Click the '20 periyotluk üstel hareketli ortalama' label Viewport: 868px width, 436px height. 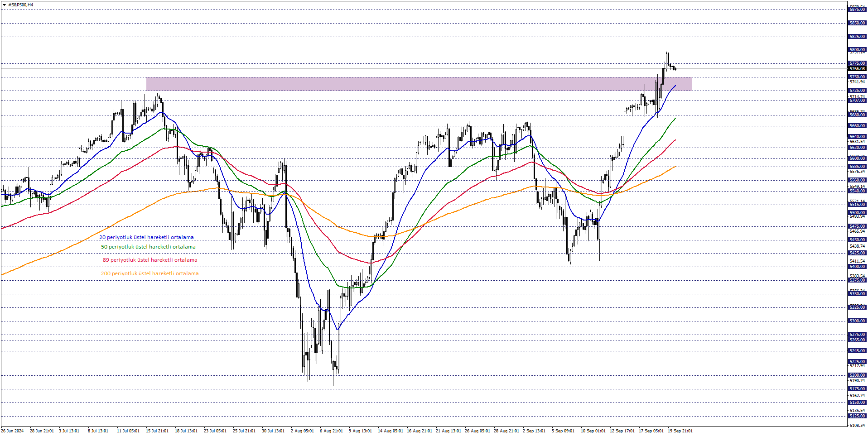146,237
